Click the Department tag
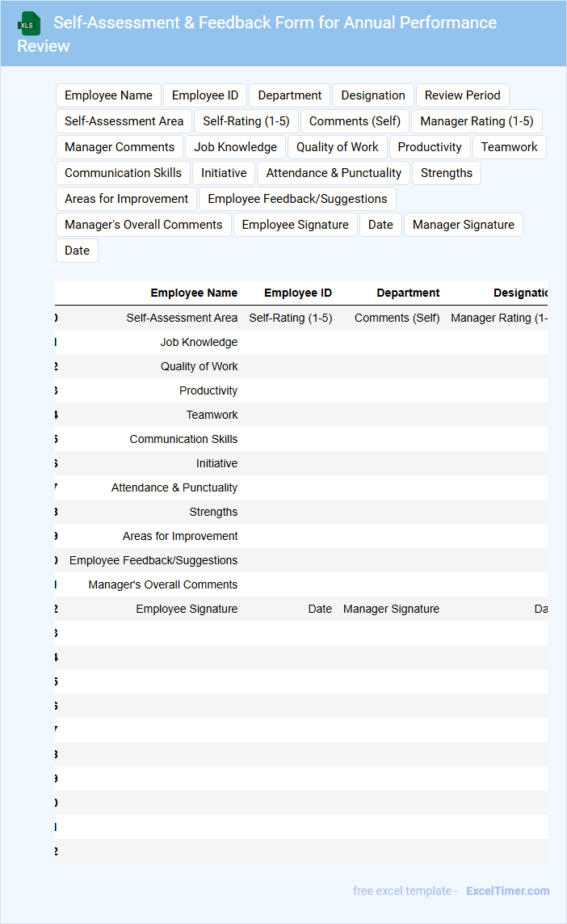The width and height of the screenshot is (567, 924). click(290, 95)
